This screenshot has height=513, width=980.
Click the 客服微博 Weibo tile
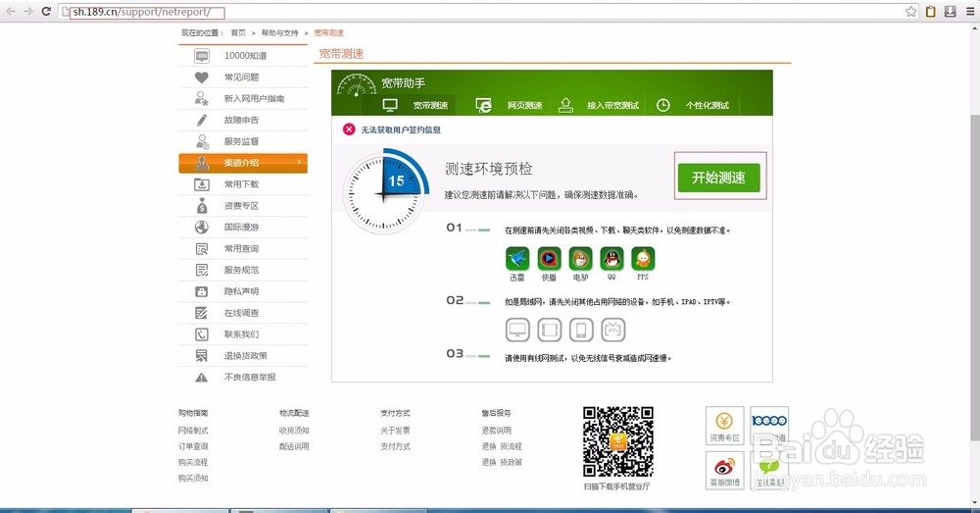click(725, 471)
